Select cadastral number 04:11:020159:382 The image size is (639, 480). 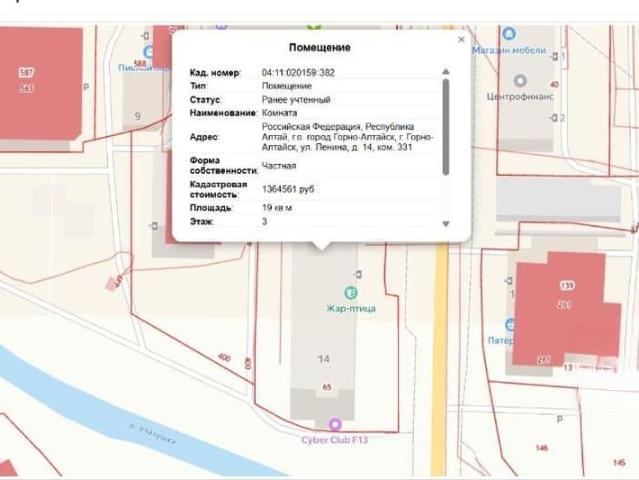click(298, 73)
